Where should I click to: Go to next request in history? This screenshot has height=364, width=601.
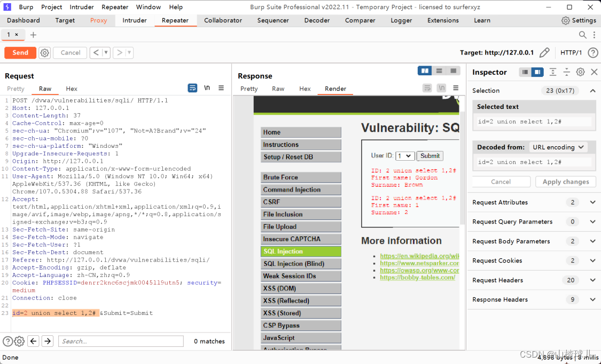click(120, 53)
